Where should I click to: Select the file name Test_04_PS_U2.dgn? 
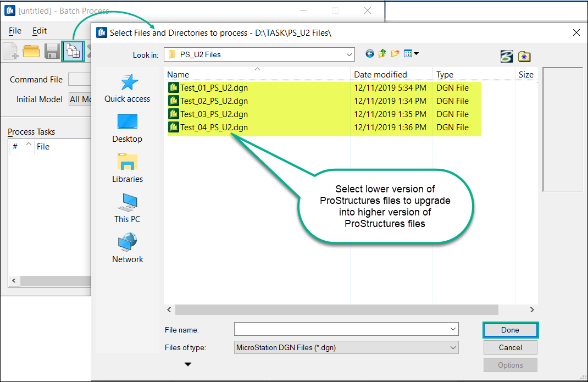click(x=214, y=127)
